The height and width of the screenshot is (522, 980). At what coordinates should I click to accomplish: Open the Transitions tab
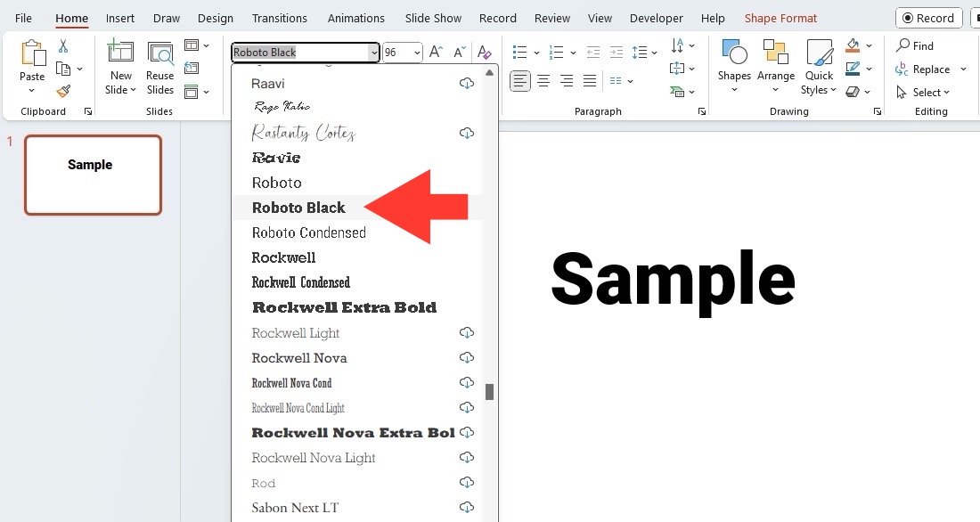coord(280,18)
